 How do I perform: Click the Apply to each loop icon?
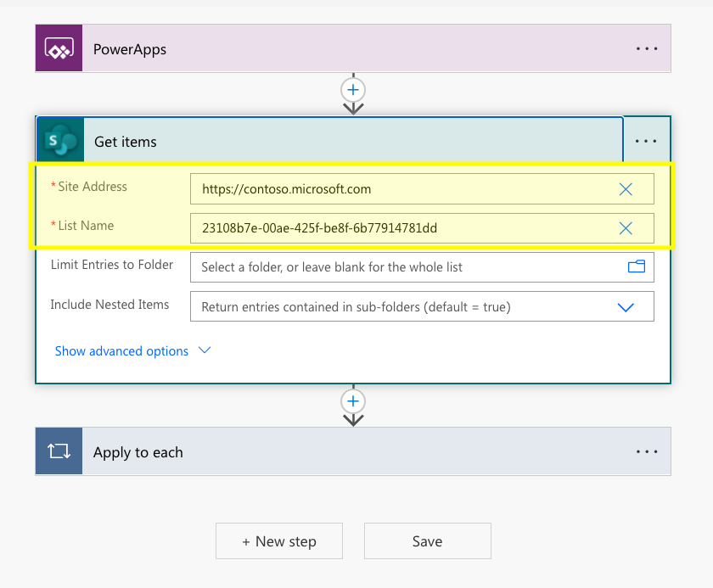(58, 451)
